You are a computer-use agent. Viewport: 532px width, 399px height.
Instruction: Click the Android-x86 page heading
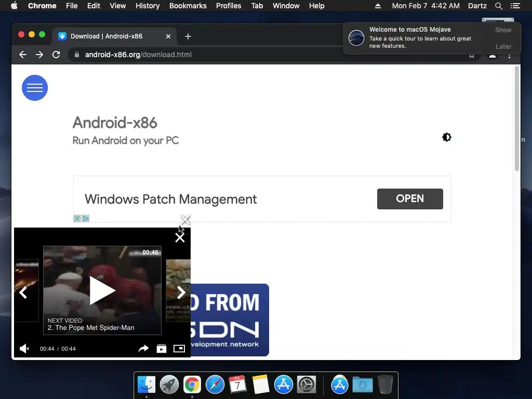click(115, 123)
